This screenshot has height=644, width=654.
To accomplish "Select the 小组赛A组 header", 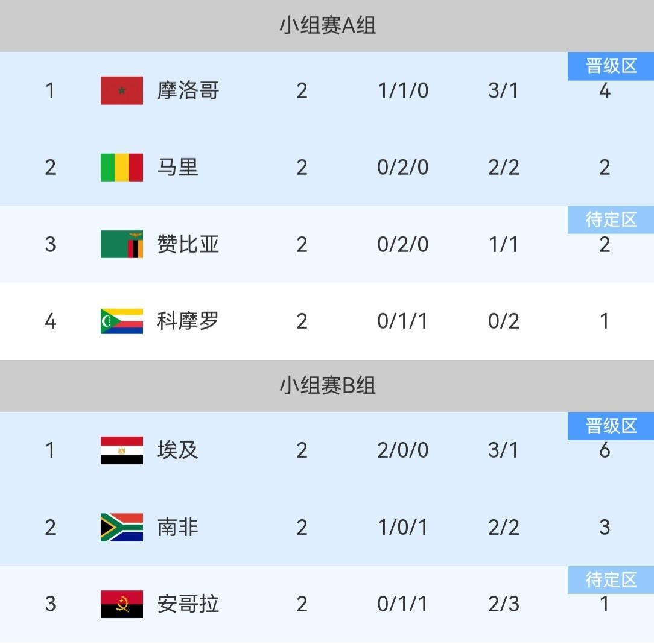I will click(x=327, y=26).
